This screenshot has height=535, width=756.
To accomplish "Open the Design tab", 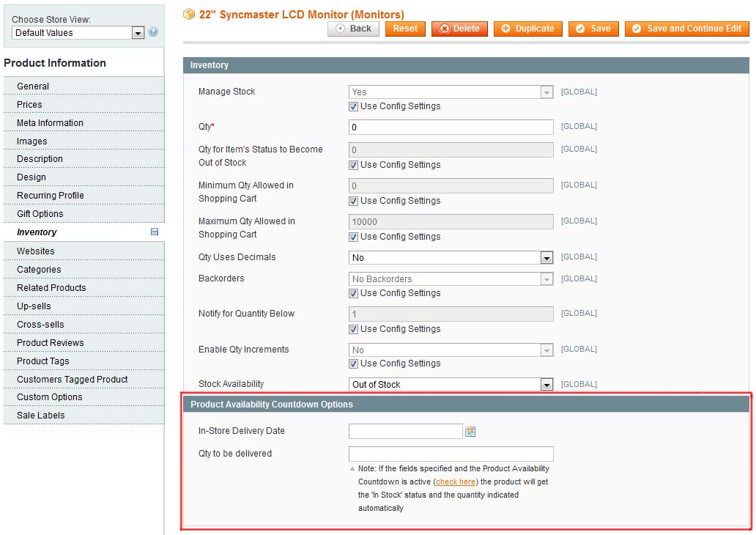I will pos(84,177).
